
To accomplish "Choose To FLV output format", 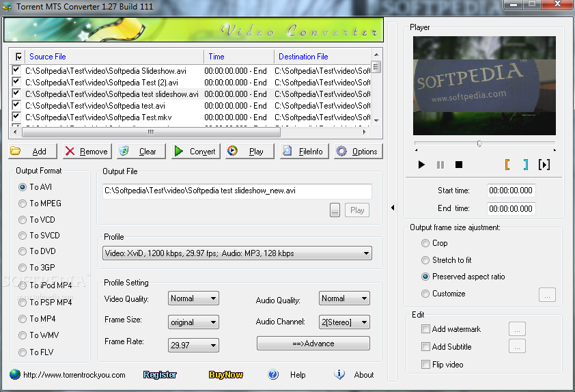I will tap(23, 352).
